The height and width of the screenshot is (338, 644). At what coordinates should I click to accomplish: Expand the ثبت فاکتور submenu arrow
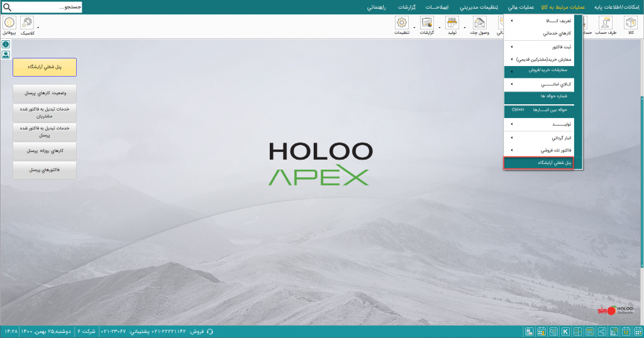[512, 46]
